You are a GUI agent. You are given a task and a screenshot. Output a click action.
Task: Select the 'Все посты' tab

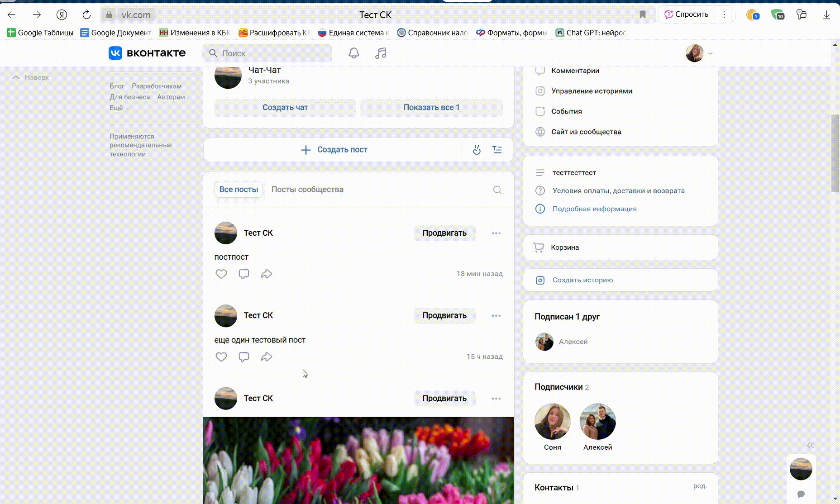click(239, 190)
